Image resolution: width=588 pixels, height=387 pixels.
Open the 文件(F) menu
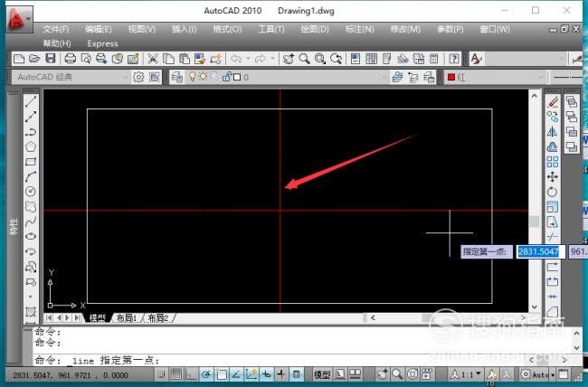pyautogui.click(x=55, y=29)
